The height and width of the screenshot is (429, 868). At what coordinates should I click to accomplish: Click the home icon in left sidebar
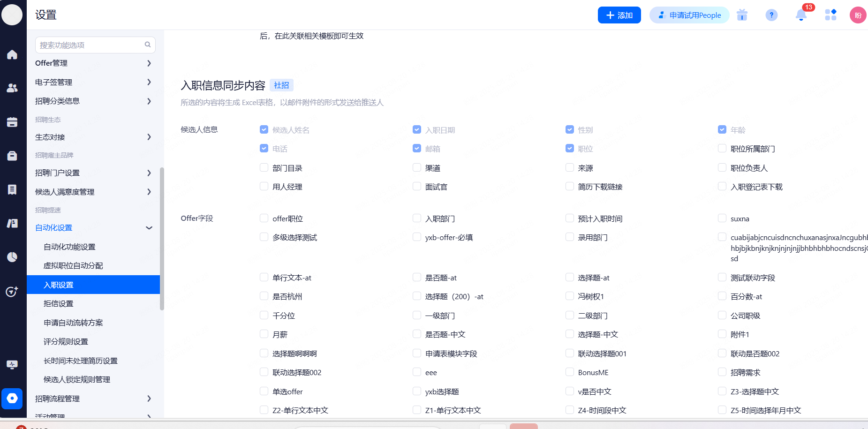pyautogui.click(x=12, y=55)
